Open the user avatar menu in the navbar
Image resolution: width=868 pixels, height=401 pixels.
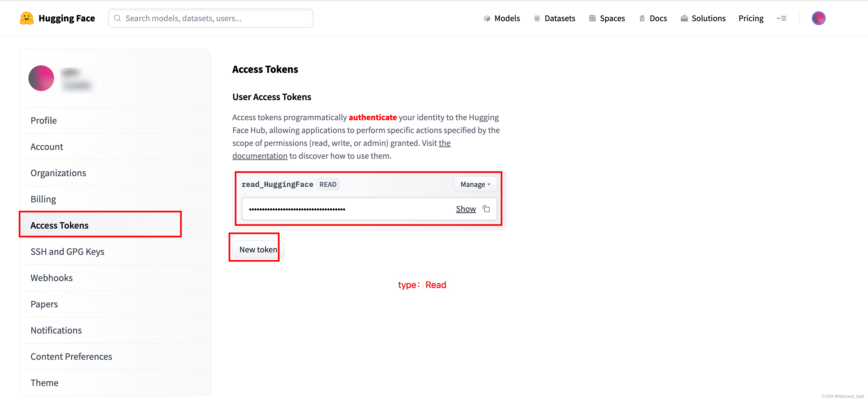[x=818, y=18]
